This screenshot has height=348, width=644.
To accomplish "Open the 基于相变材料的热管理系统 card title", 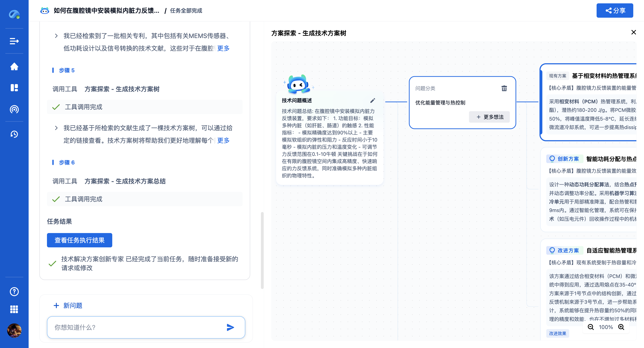I will 604,76.
